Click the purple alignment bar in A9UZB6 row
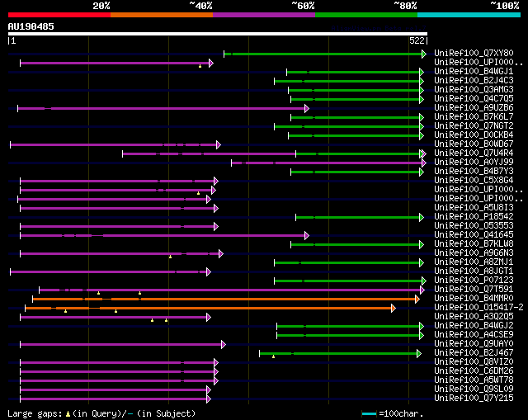The image size is (528, 420). (x=163, y=108)
